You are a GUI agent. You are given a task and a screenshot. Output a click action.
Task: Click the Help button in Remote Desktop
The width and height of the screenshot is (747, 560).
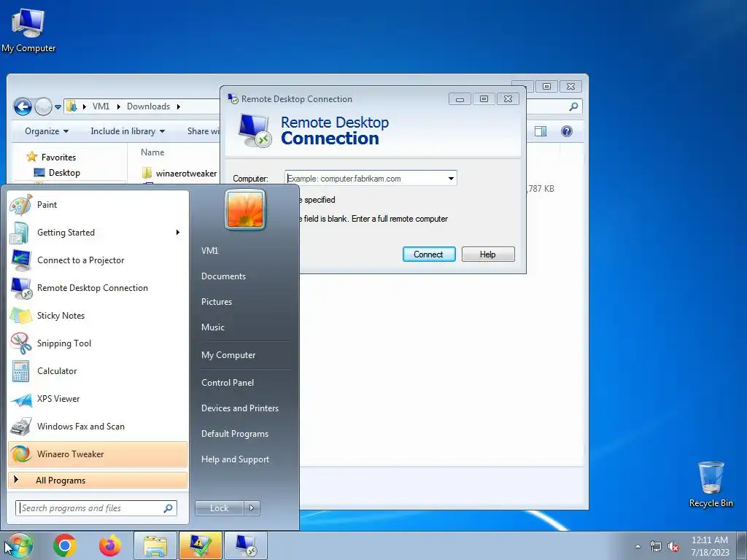tap(488, 254)
